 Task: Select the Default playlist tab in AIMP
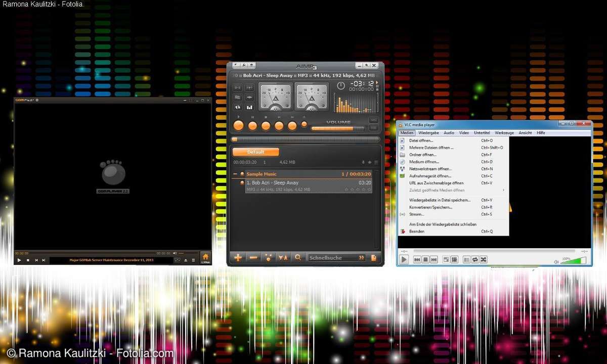255,152
